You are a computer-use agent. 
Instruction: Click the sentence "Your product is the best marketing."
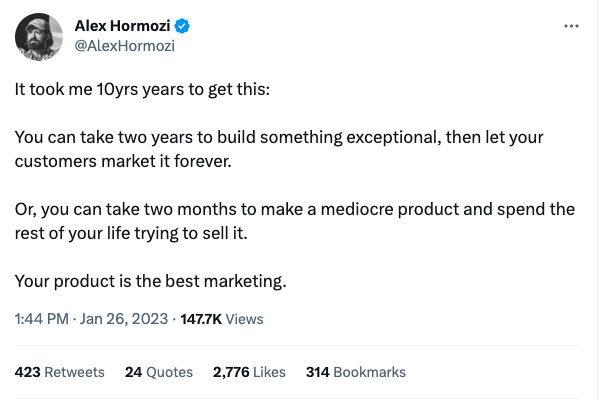[151, 280]
